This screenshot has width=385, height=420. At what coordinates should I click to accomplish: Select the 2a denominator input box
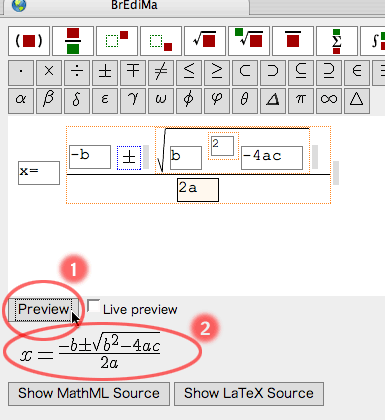click(198, 190)
